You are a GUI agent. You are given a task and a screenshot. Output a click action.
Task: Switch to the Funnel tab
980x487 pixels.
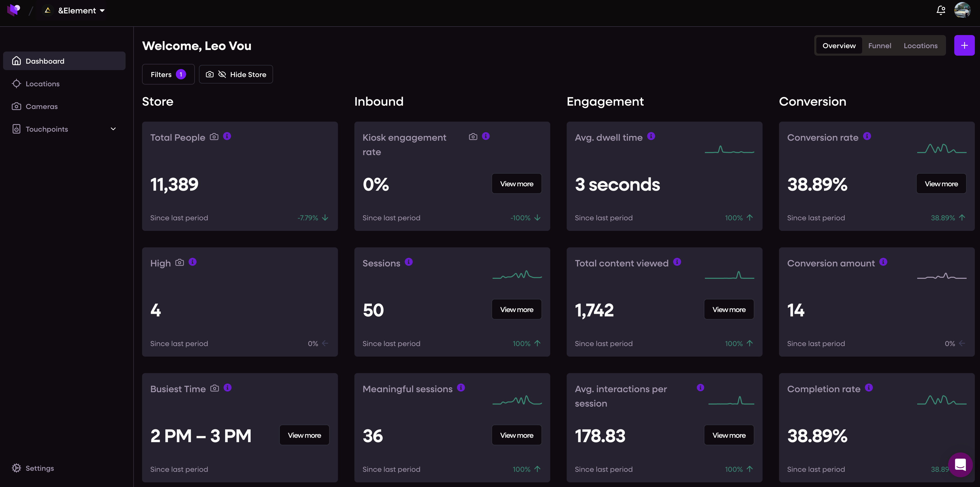click(x=880, y=46)
